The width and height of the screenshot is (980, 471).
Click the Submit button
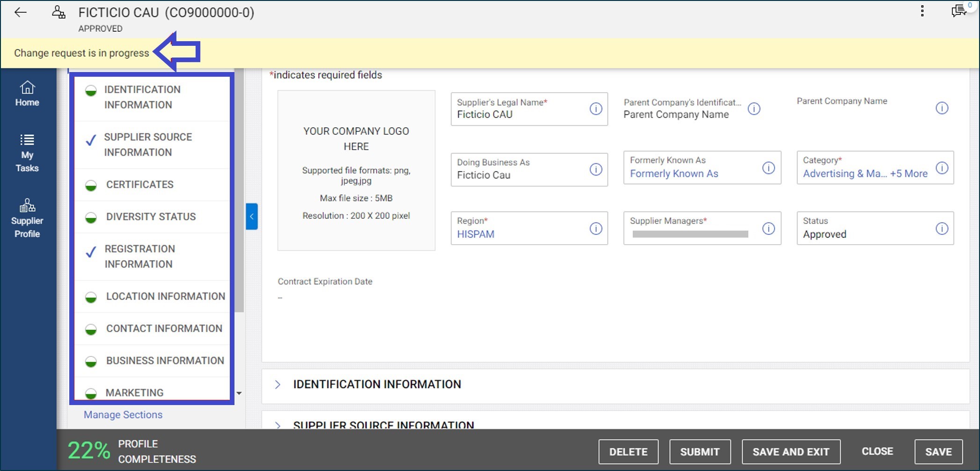[x=700, y=451]
